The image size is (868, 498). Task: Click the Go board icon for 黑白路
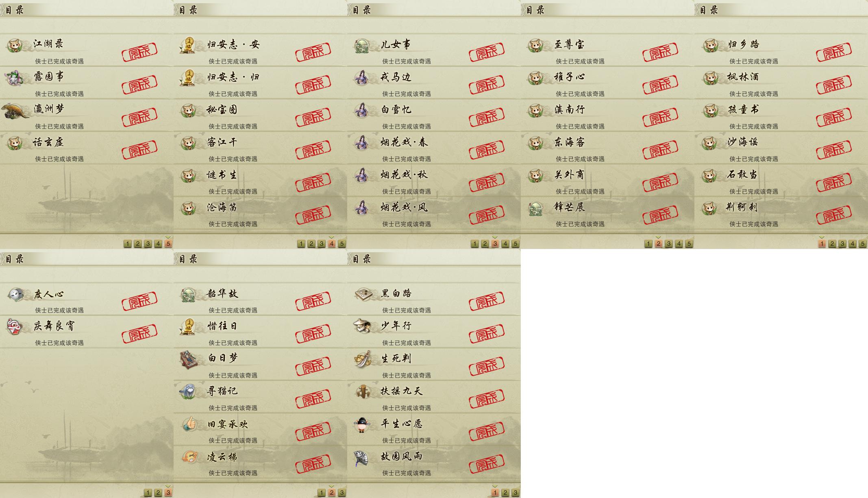click(x=363, y=294)
